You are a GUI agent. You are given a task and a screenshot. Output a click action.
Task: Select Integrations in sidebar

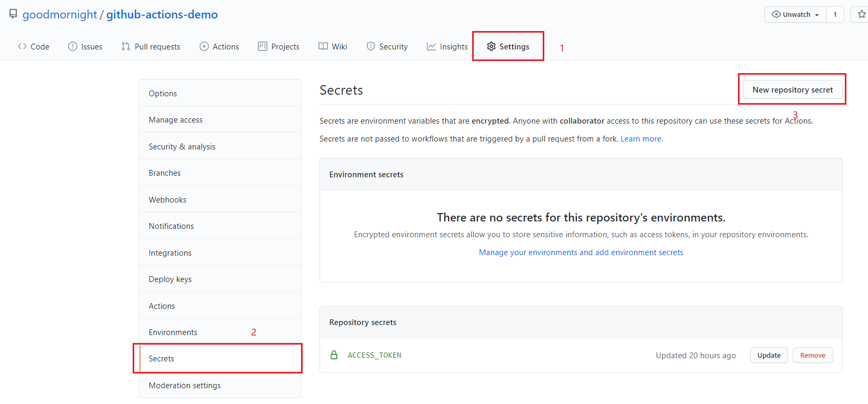[x=220, y=252]
